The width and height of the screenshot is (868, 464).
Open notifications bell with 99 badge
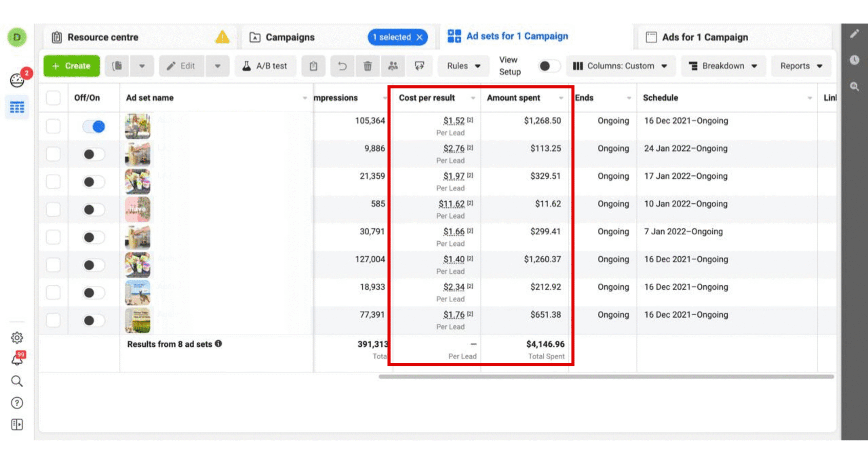coord(17,359)
